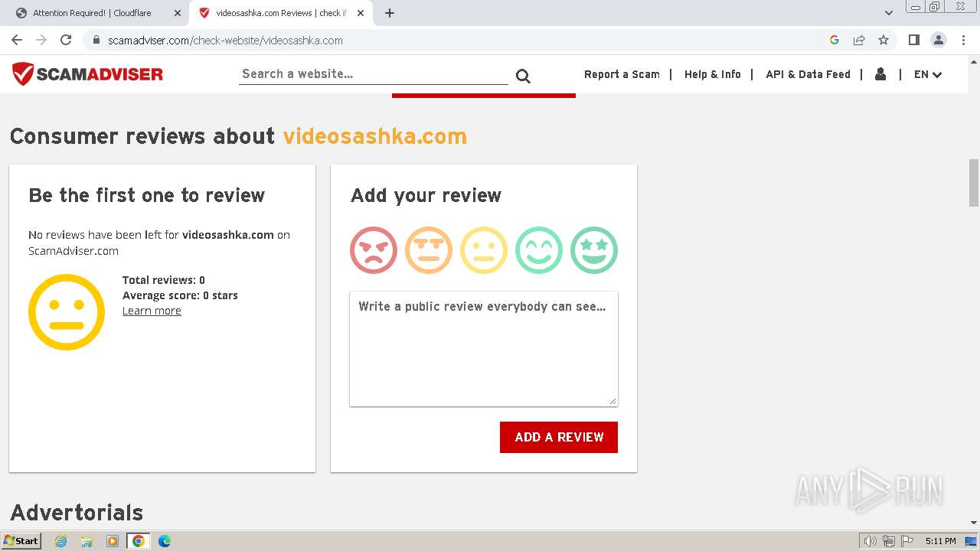980x551 pixels.
Task: Open Report a Scam menu
Action: tap(622, 74)
